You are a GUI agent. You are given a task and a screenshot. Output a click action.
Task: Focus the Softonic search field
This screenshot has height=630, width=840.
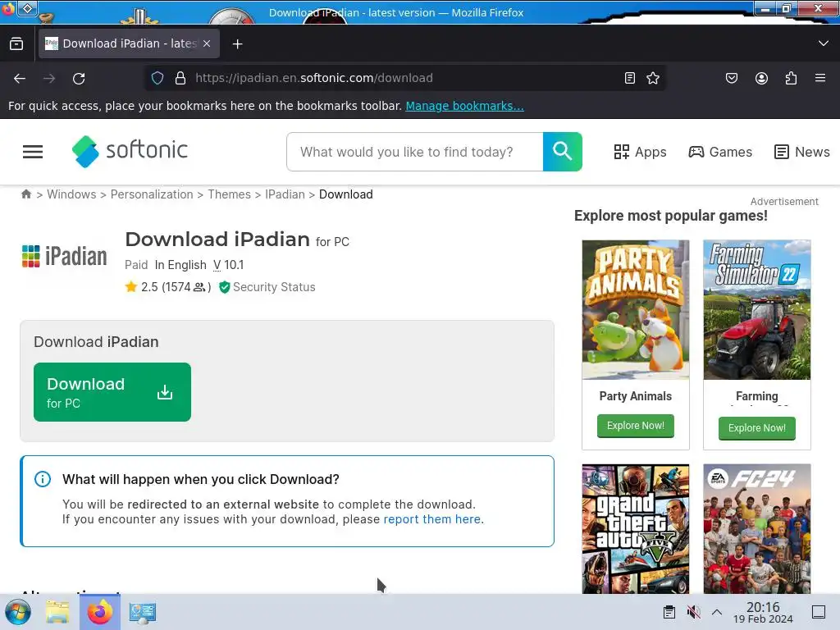point(414,152)
